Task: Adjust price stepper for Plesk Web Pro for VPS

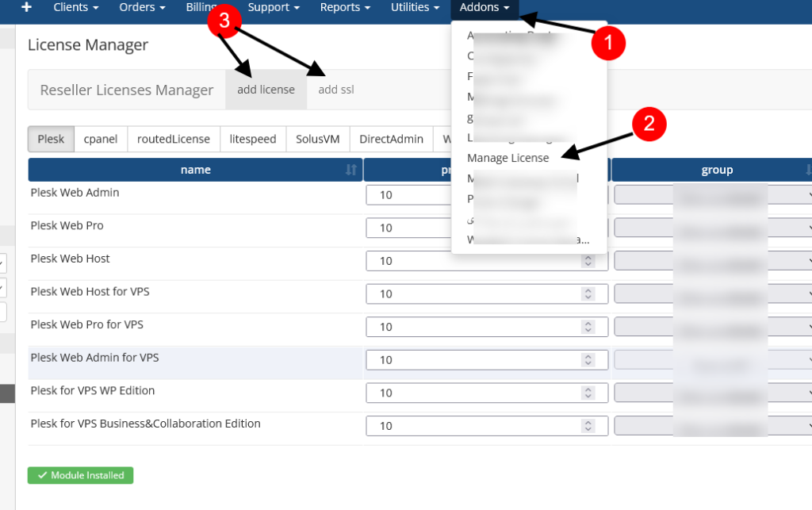Action: click(588, 328)
